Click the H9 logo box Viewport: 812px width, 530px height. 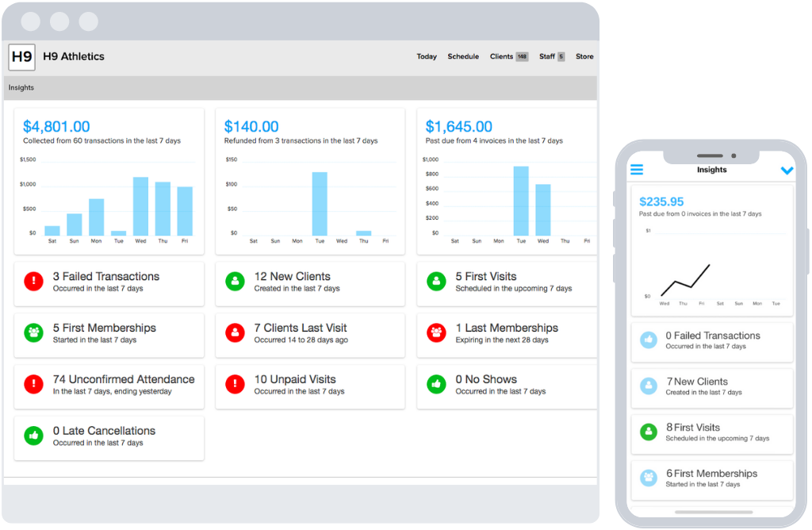(21, 57)
